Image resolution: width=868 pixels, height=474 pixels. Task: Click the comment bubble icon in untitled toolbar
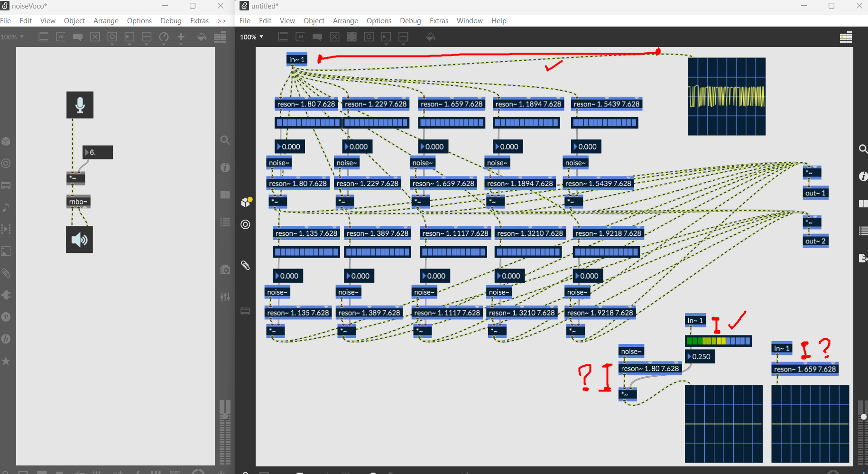tap(317, 37)
